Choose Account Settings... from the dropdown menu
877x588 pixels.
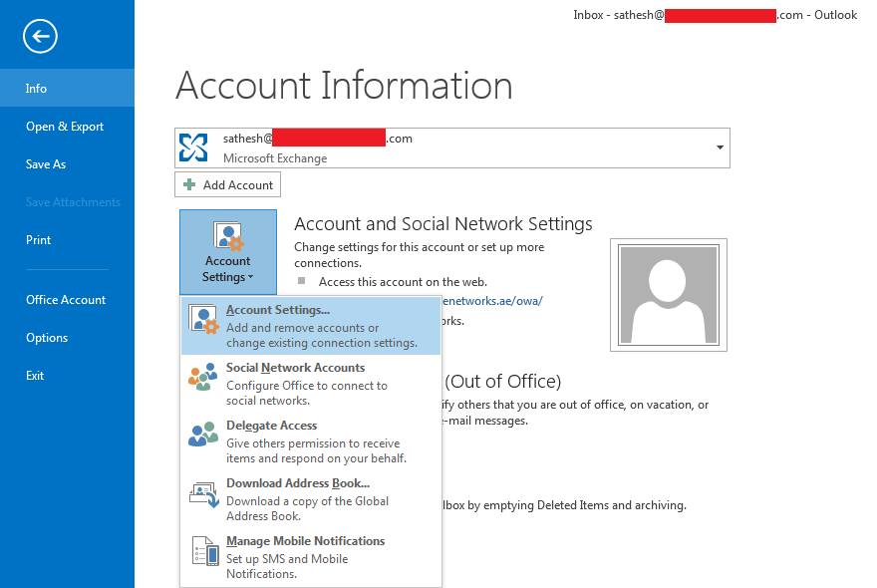coord(311,326)
